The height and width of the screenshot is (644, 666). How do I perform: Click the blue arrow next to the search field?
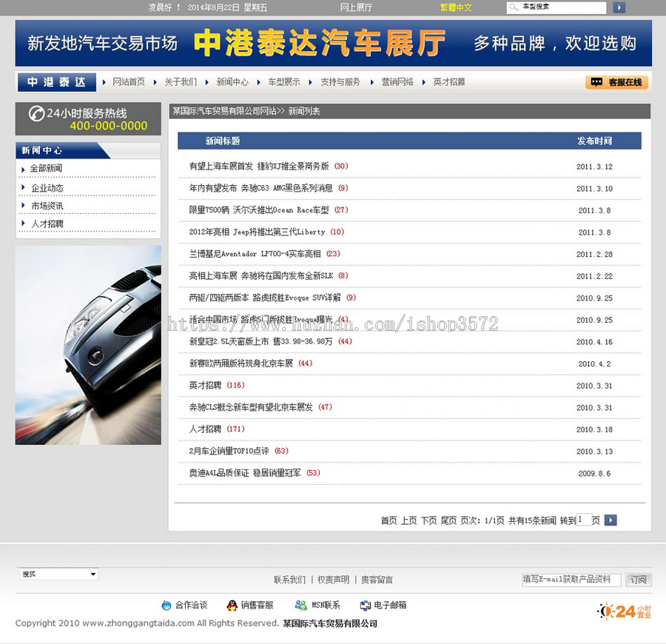point(619,8)
